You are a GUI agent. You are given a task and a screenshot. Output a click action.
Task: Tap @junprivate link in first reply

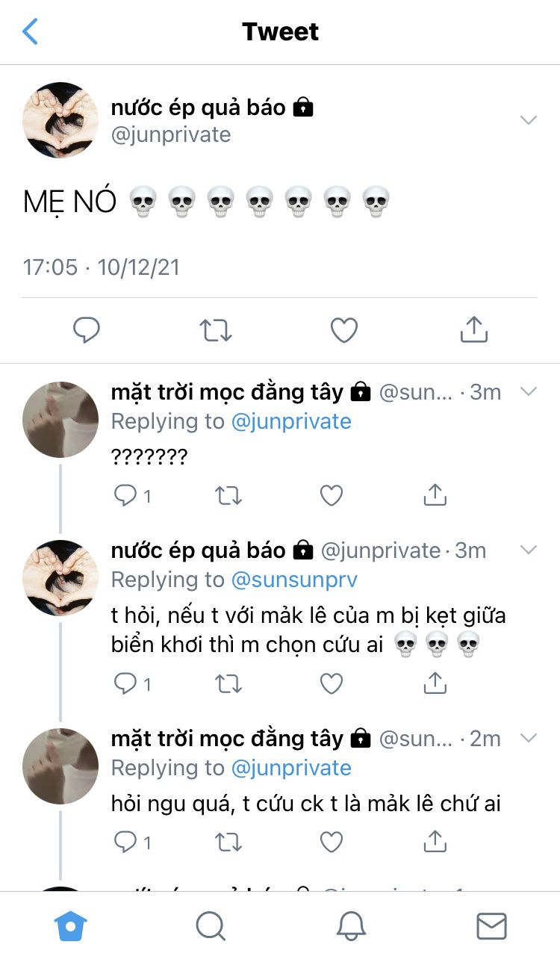[291, 421]
